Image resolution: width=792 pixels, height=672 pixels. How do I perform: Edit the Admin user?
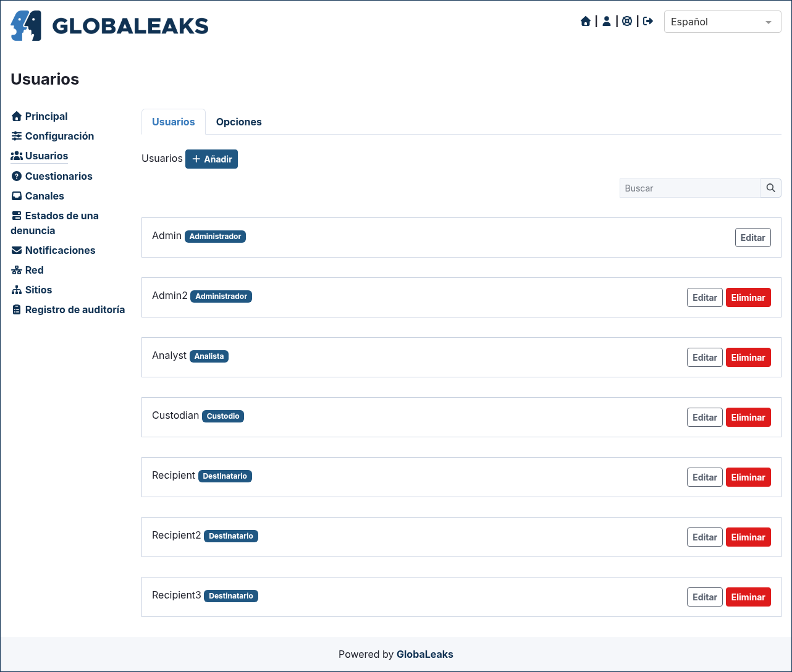752,237
